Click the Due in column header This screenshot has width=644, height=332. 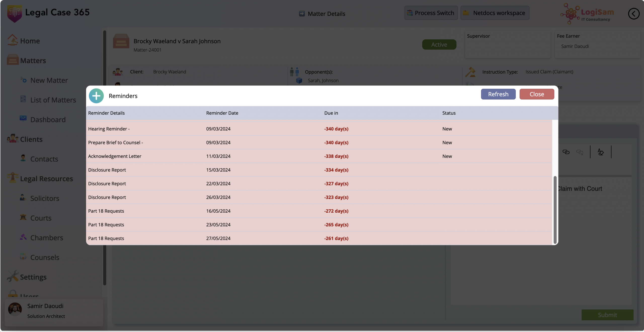(331, 113)
